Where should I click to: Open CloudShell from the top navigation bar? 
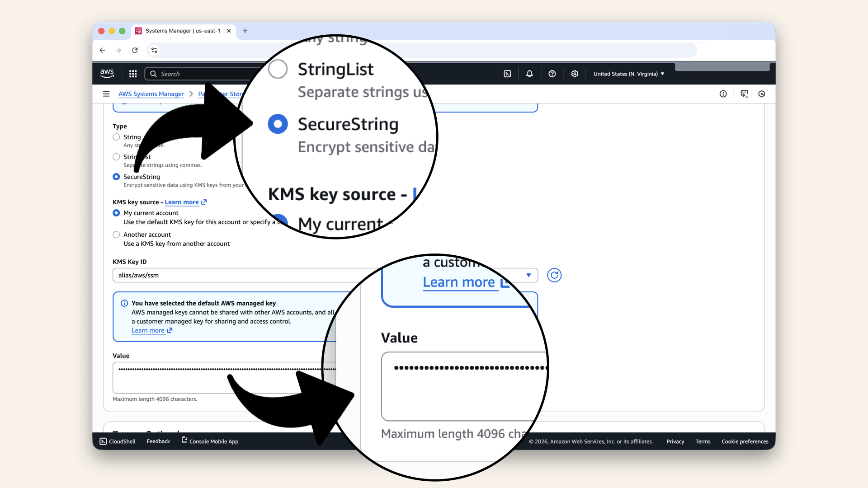tap(117, 441)
